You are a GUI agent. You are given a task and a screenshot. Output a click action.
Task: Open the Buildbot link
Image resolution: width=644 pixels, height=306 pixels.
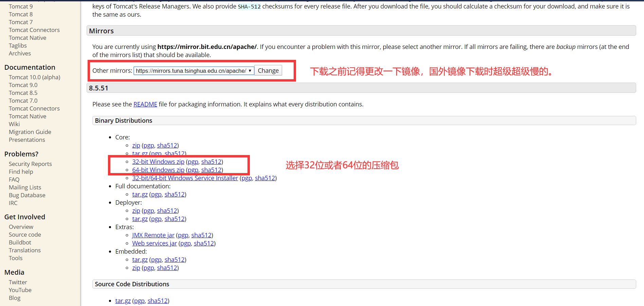[x=20, y=242]
